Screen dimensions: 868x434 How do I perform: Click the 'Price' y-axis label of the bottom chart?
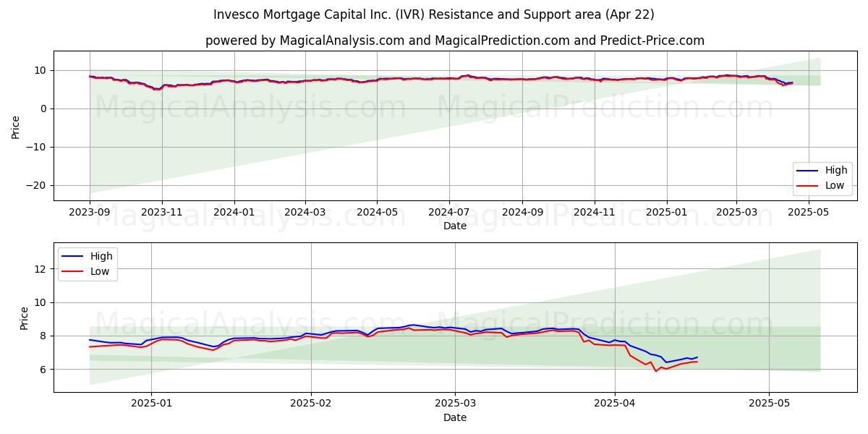tap(23, 317)
